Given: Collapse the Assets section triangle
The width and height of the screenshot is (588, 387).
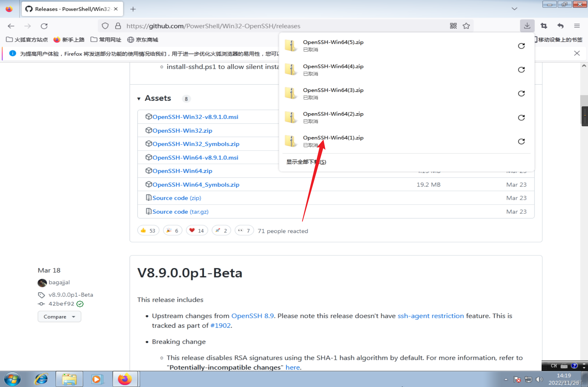Looking at the screenshot, I should tap(139, 99).
